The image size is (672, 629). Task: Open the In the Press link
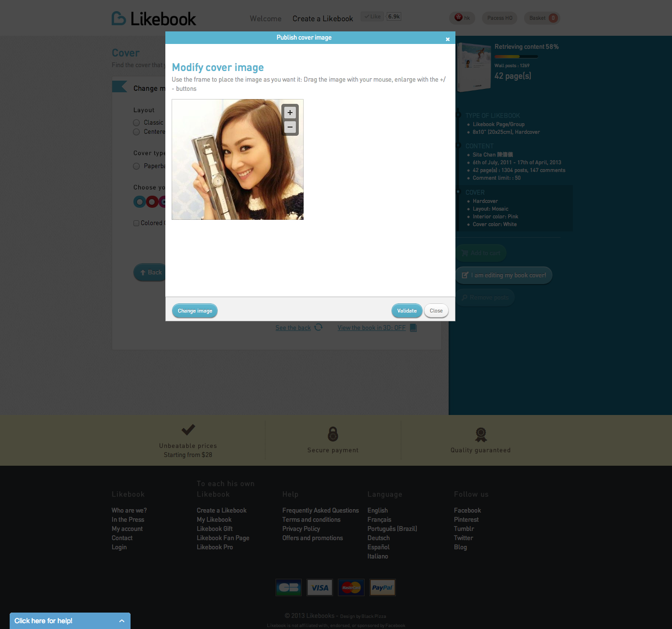coord(128,519)
